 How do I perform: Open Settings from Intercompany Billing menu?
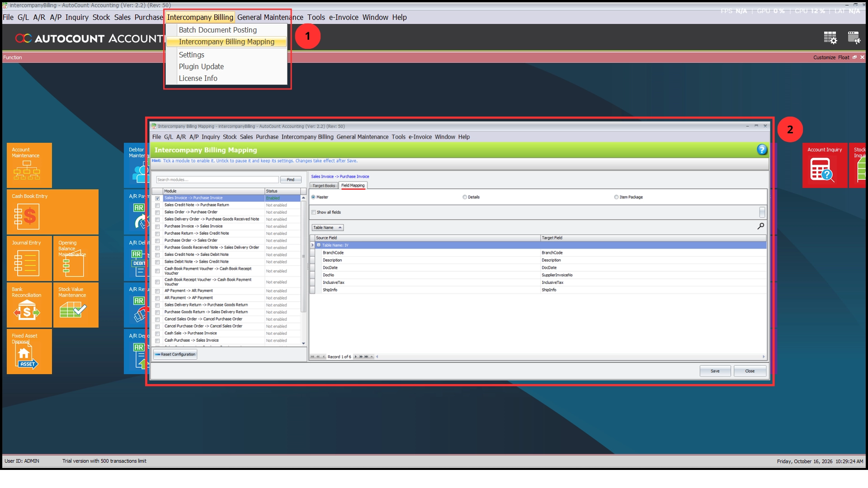pos(191,55)
